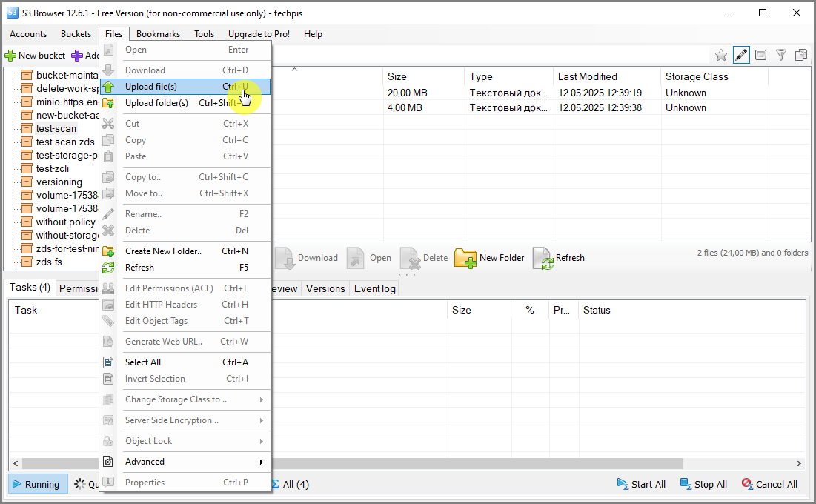Switch to the Event log tab
This screenshot has width=816, height=504.
pyautogui.click(x=375, y=288)
